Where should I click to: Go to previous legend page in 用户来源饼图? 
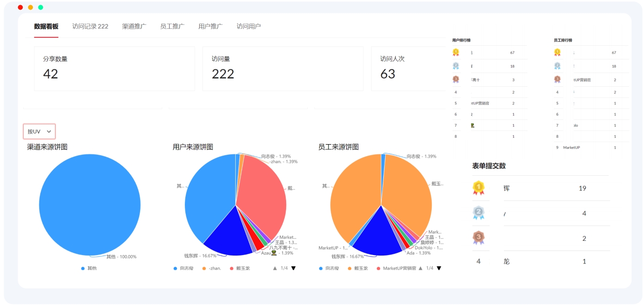(x=275, y=268)
